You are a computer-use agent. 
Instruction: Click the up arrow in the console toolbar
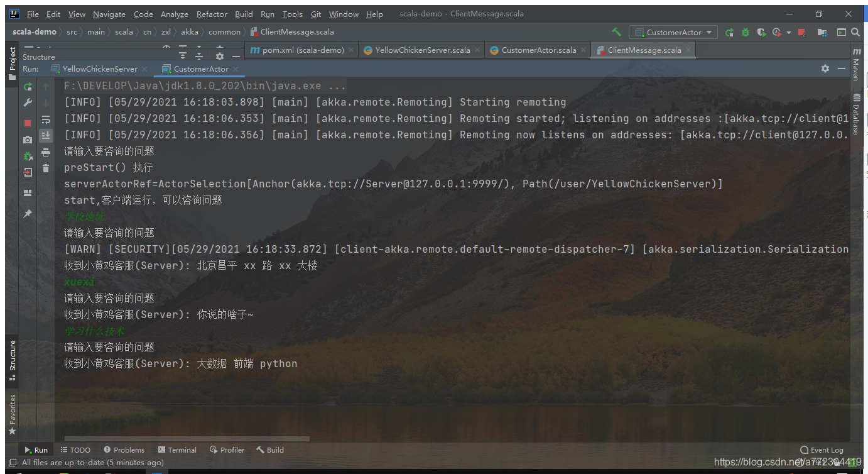(x=46, y=86)
